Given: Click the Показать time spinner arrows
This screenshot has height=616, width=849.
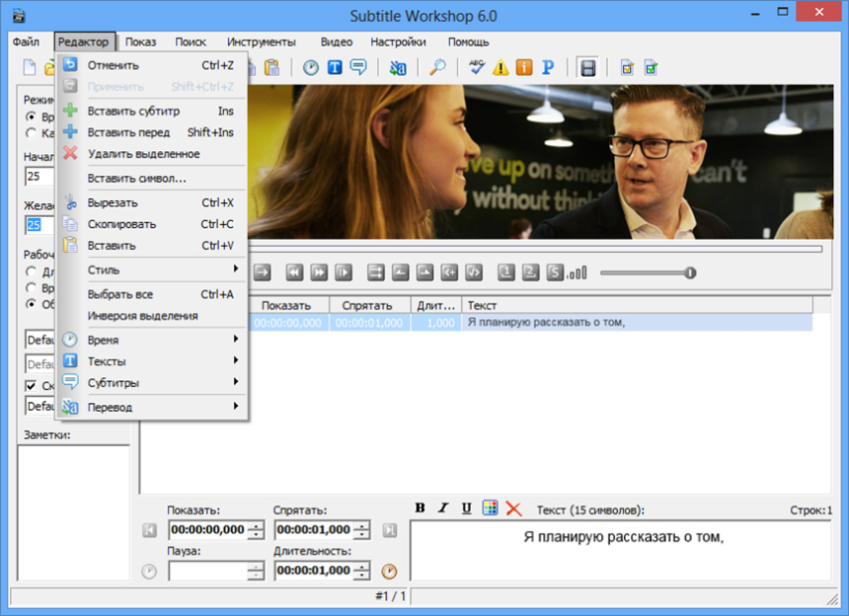Looking at the screenshot, I should [256, 530].
